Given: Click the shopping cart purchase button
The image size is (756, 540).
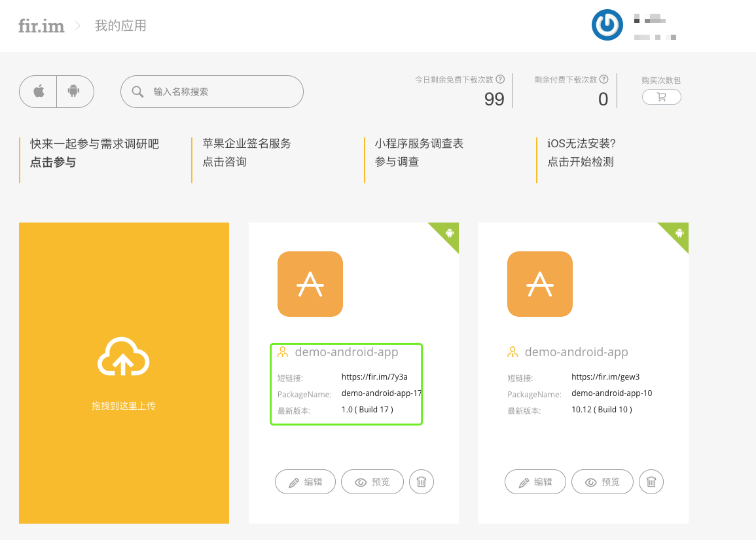Looking at the screenshot, I should [x=661, y=98].
